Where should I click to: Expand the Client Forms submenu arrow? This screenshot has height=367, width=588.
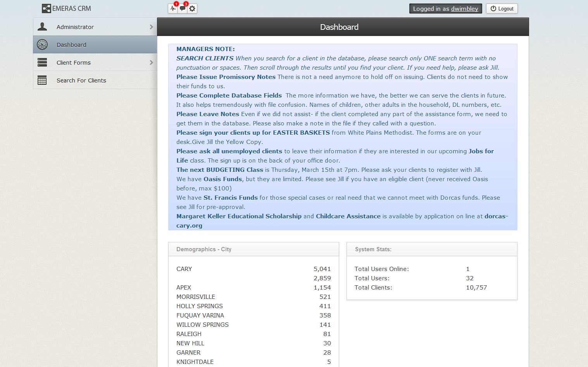[151, 62]
